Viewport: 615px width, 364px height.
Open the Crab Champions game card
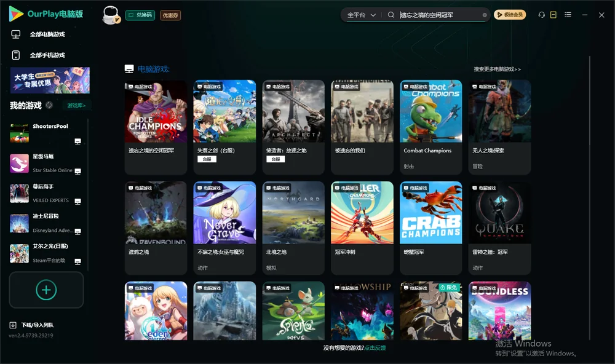point(430,228)
